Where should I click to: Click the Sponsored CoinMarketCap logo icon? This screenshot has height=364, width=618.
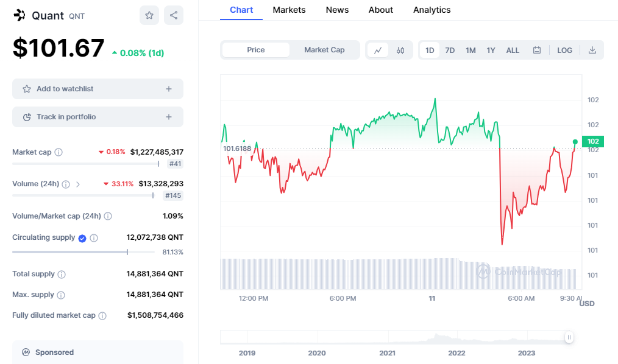click(26, 352)
